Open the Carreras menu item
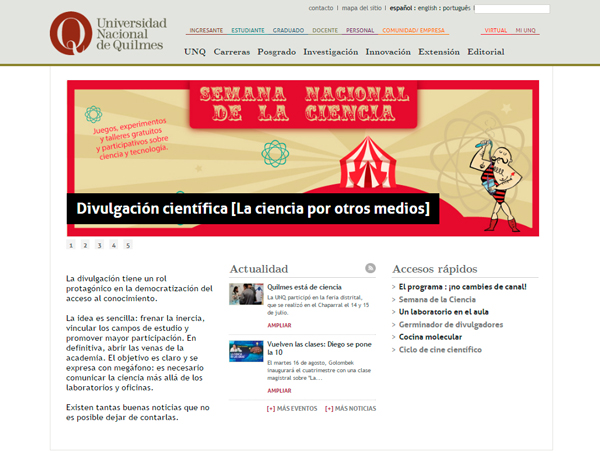The image size is (600, 453). point(232,52)
